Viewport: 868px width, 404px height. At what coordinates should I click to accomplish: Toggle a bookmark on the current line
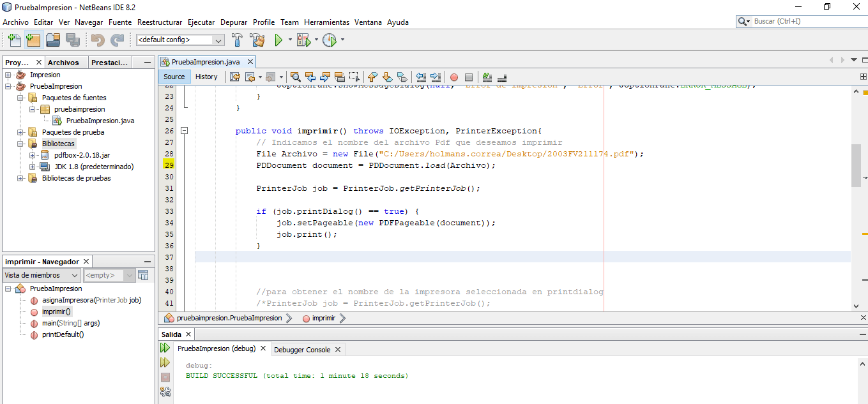[x=402, y=77]
